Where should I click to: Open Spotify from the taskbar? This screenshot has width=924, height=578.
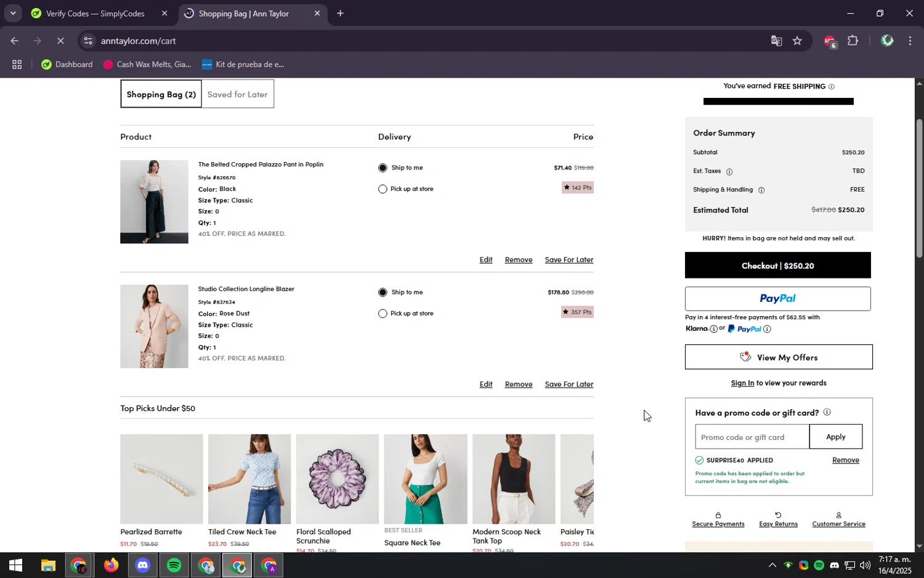point(174,565)
